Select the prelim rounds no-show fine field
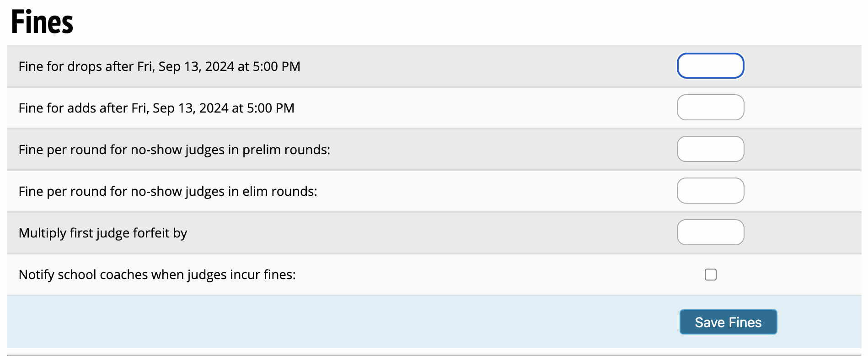868x356 pixels. pos(710,149)
